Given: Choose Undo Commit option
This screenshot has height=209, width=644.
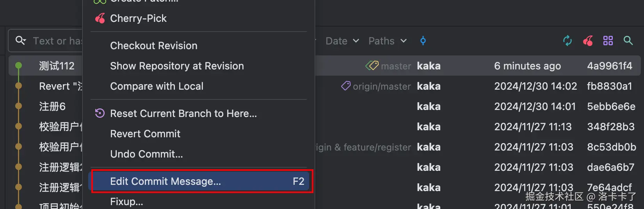Looking at the screenshot, I should (146, 154).
